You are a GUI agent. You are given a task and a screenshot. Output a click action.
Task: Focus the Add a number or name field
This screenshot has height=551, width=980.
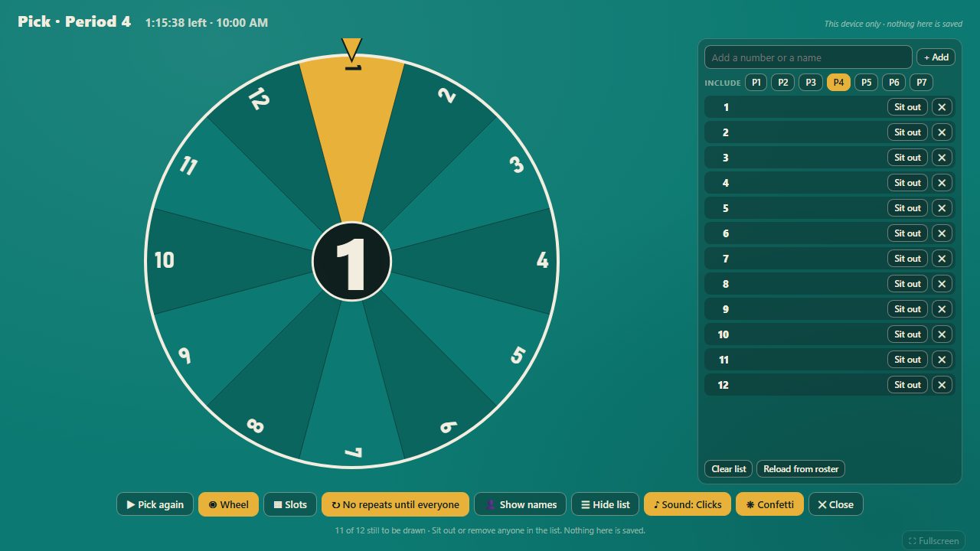tap(808, 57)
